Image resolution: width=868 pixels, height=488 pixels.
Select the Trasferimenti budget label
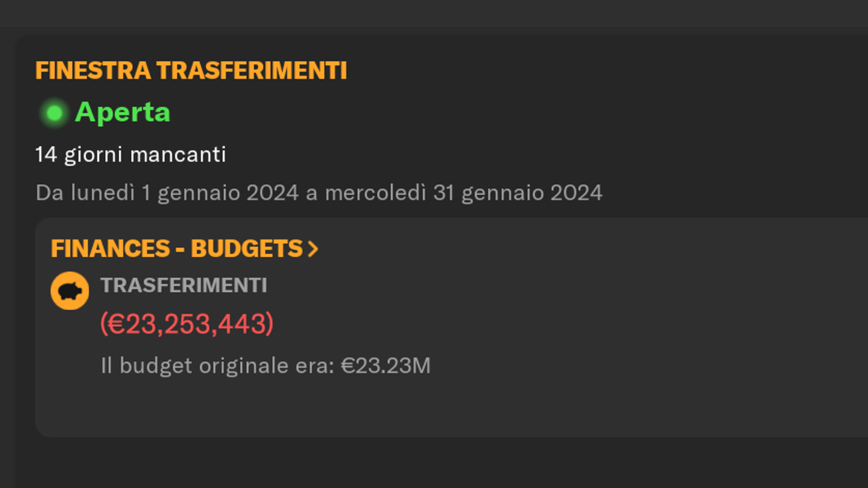(x=184, y=286)
